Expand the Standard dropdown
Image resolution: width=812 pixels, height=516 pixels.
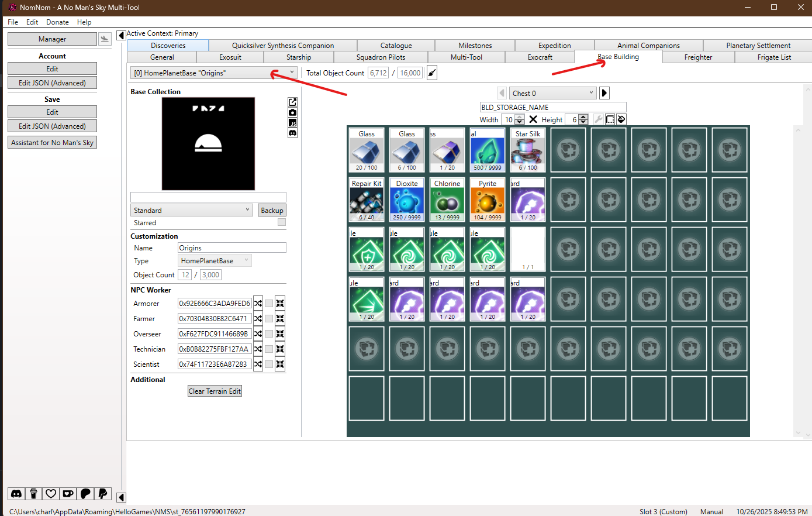pyautogui.click(x=192, y=211)
